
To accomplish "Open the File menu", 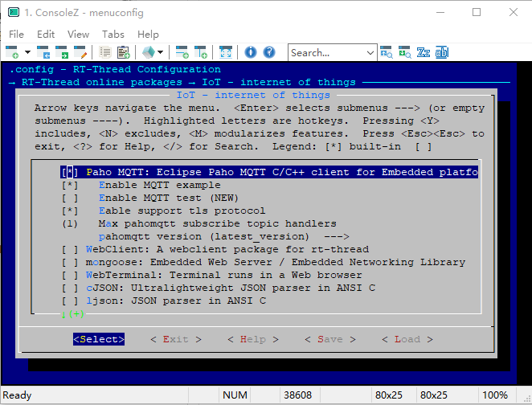I will coord(16,35).
